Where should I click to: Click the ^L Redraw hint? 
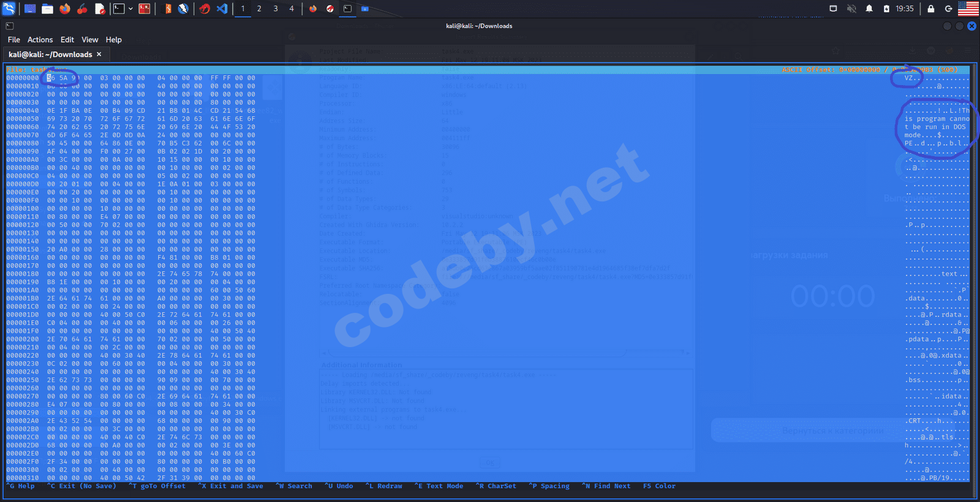point(384,486)
